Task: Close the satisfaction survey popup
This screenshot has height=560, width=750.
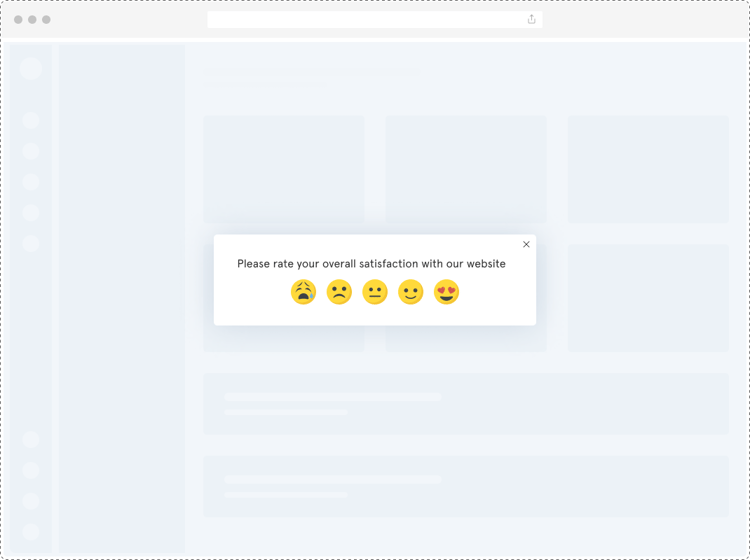Action: click(526, 244)
